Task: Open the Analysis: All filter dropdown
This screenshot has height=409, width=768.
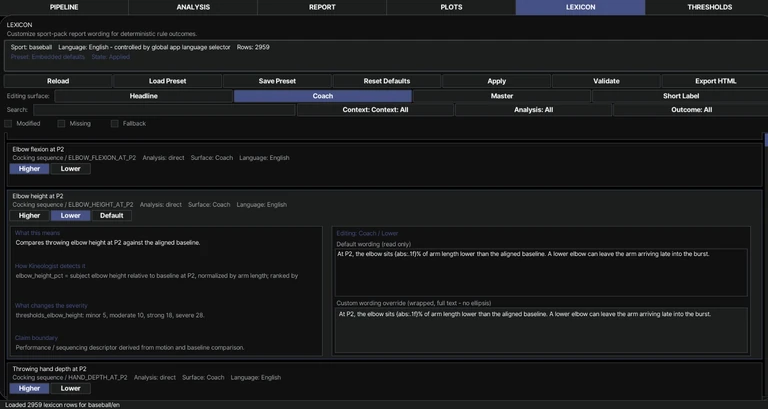Action: pos(533,110)
